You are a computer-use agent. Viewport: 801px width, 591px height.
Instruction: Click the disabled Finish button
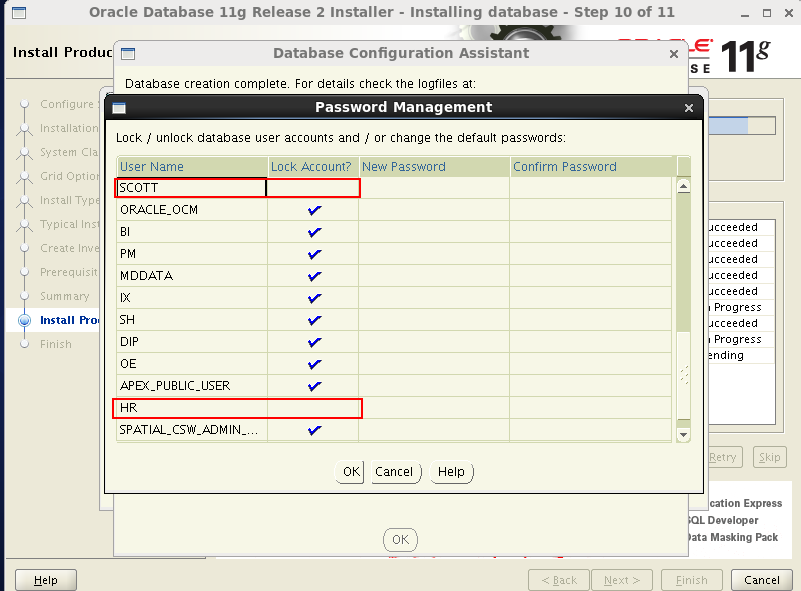[692, 580]
